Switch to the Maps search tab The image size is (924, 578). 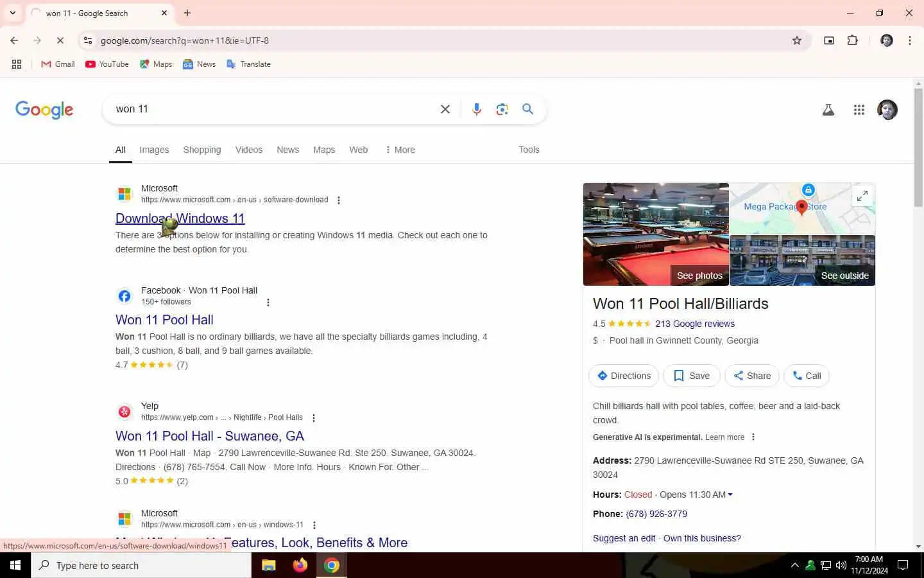click(x=324, y=150)
